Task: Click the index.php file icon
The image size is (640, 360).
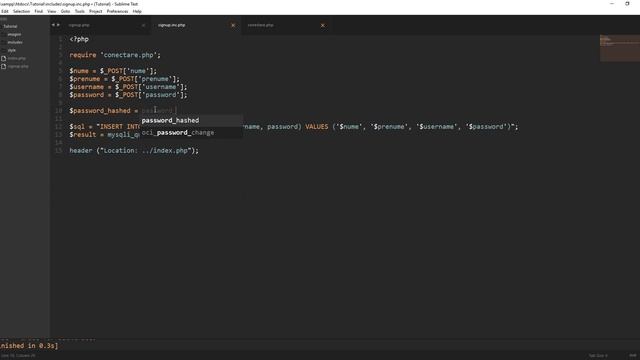Action: click(4, 58)
